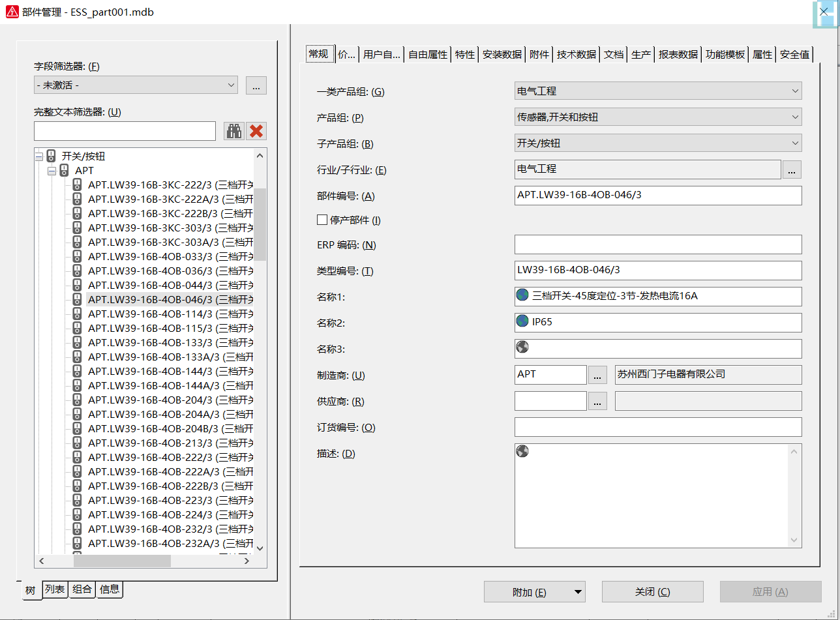Click inside the 完整文本筛选器 input field

coord(124,131)
